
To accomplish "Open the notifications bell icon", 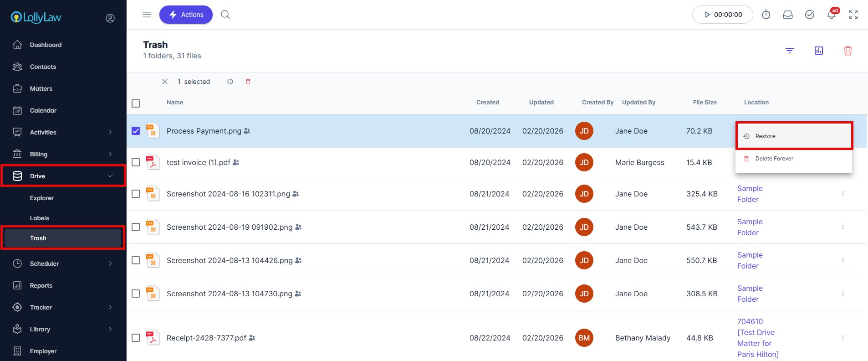I will [x=832, y=15].
